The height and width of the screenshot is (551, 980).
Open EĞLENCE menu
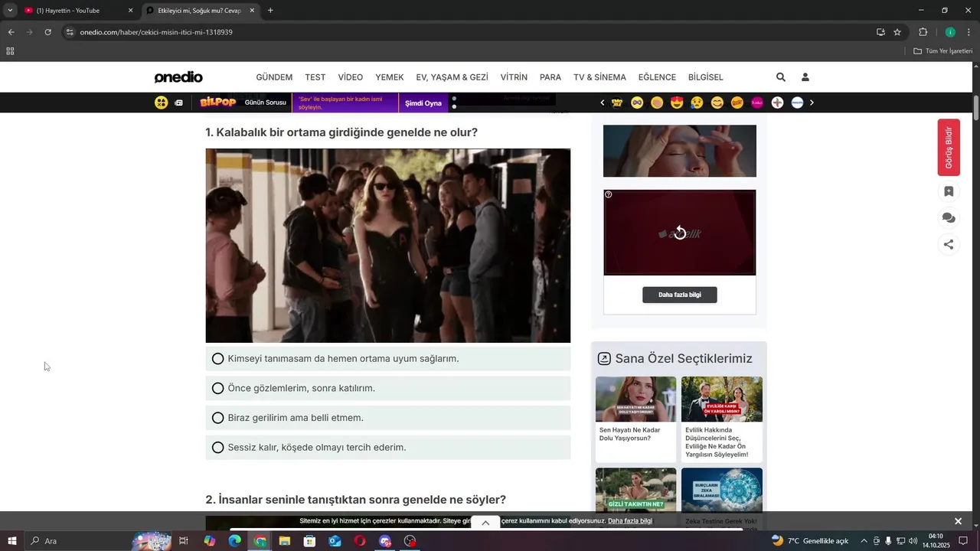point(657,77)
